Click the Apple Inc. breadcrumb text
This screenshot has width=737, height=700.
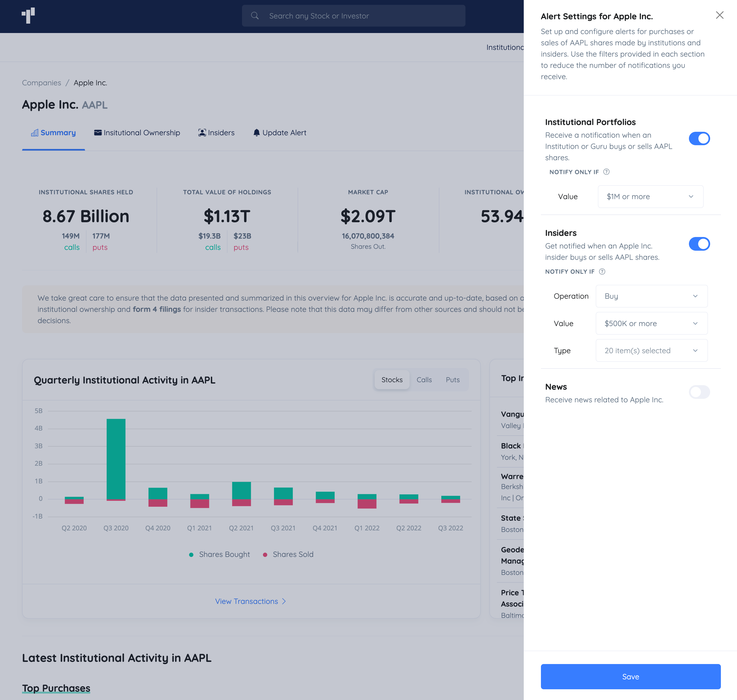(x=90, y=83)
